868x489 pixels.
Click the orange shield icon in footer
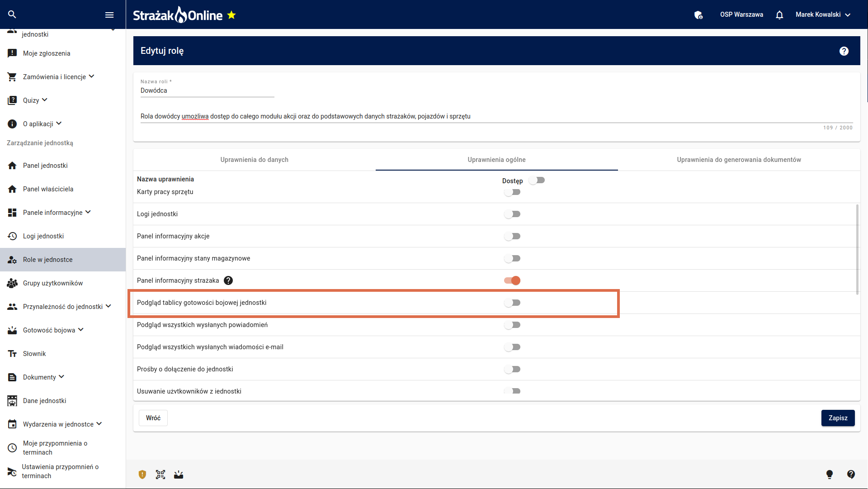click(142, 474)
